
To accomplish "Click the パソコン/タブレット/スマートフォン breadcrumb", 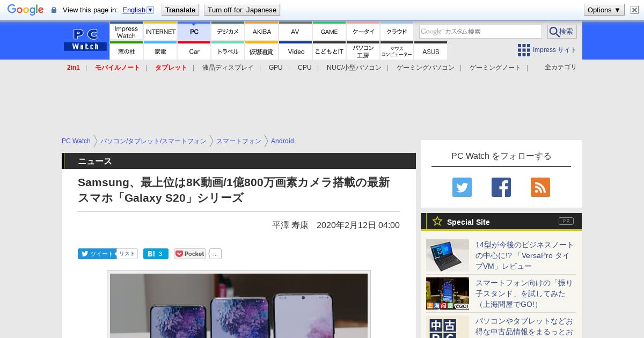I will tap(153, 141).
